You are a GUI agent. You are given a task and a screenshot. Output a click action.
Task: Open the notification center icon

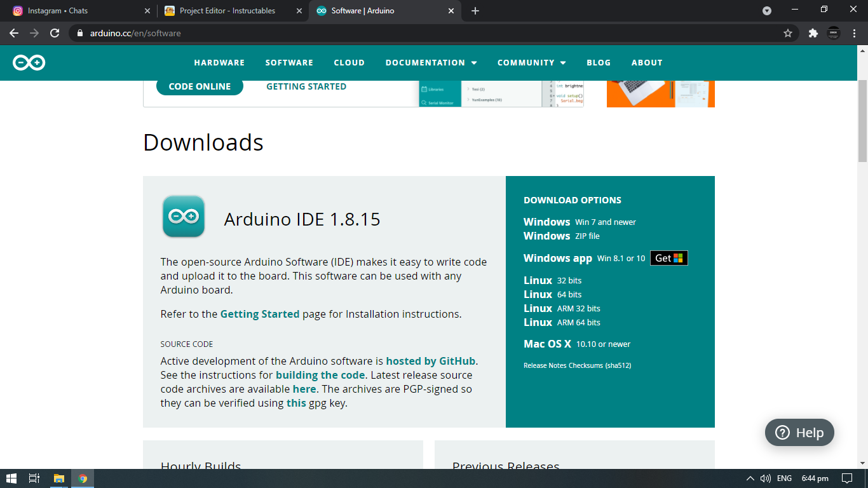pyautogui.click(x=847, y=478)
